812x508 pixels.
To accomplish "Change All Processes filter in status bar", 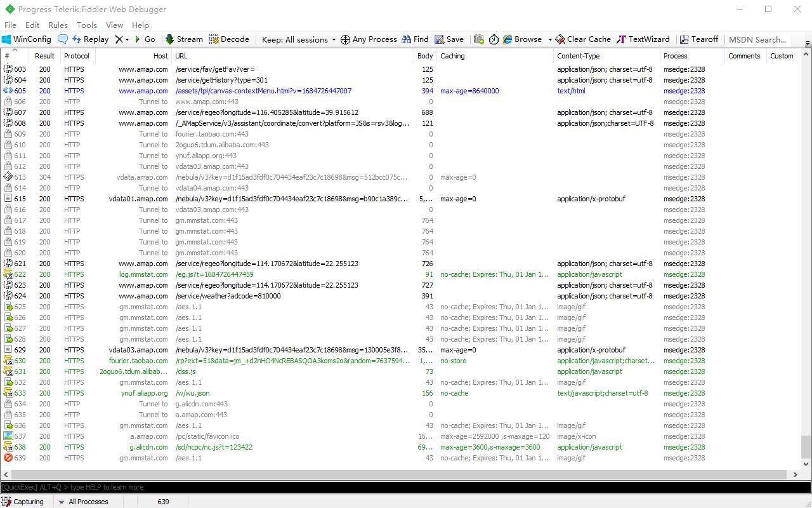I will (x=83, y=502).
